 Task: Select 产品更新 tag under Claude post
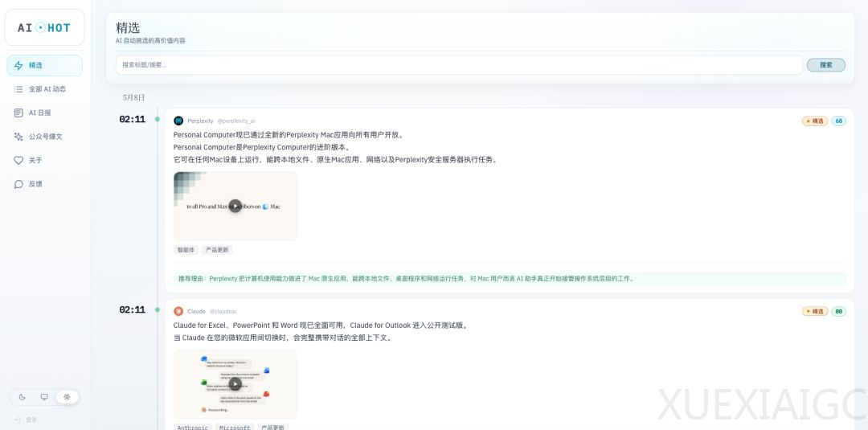(x=273, y=428)
